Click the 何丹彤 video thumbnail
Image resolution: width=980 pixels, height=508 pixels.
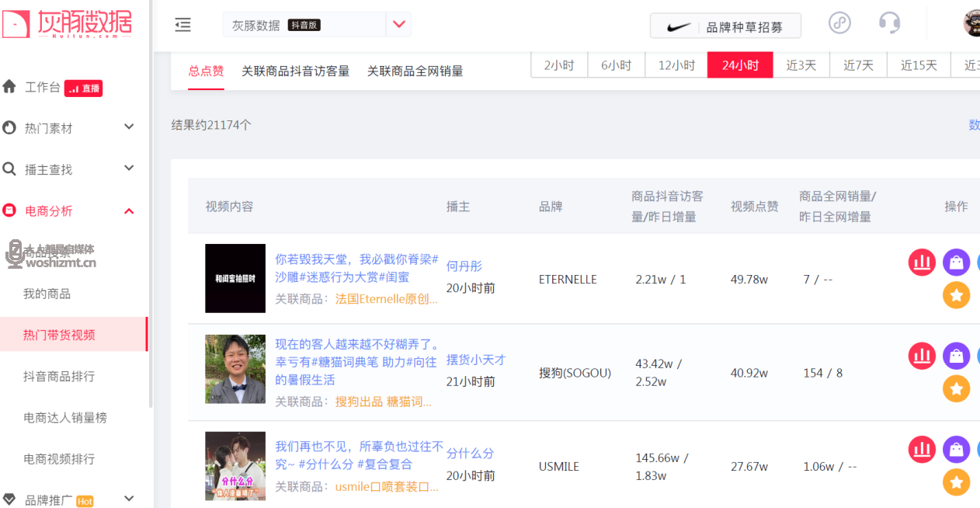pos(235,278)
